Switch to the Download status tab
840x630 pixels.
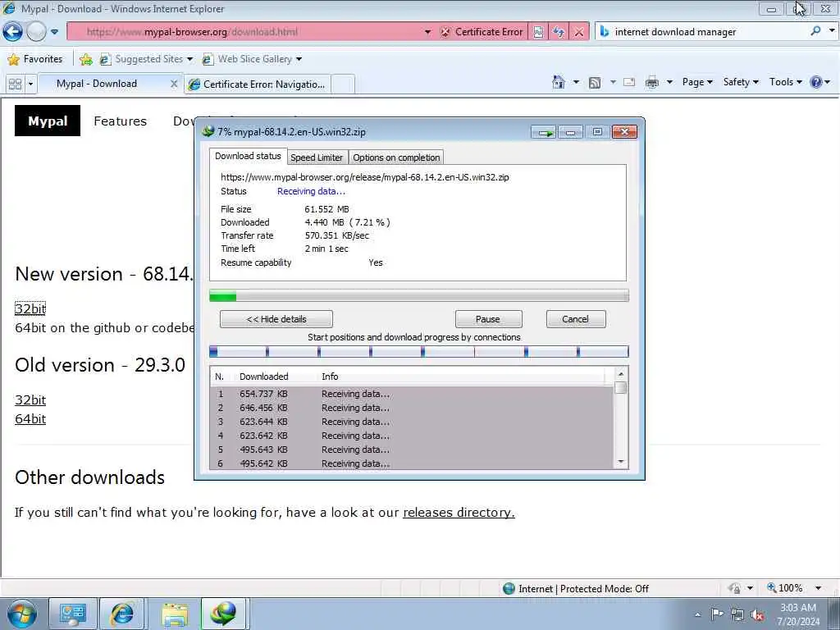tap(248, 156)
